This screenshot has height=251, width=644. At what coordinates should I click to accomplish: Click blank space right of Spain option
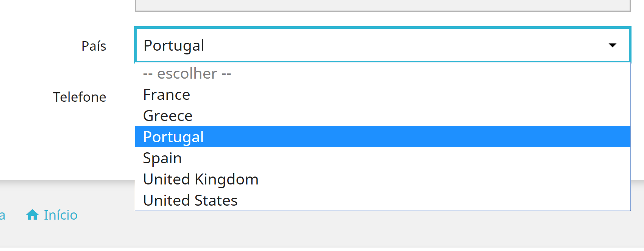click(x=416, y=158)
